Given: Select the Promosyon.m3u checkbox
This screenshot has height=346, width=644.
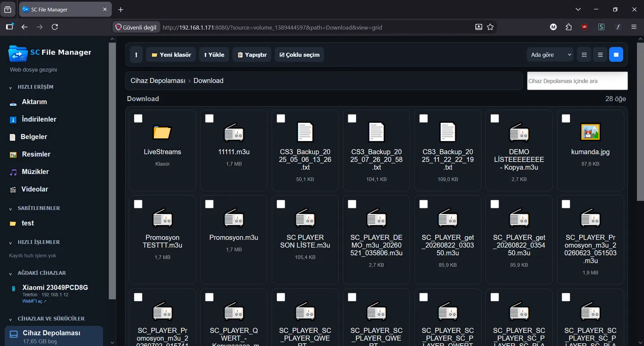Looking at the screenshot, I should 209,204.
